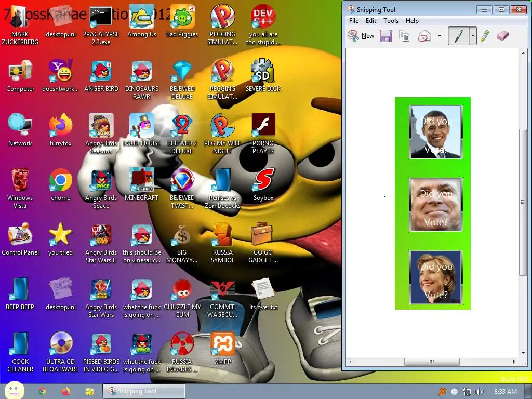
Task: Click the horizontal scrollbar thumb in Snipping Tool
Action: pyautogui.click(x=432, y=362)
